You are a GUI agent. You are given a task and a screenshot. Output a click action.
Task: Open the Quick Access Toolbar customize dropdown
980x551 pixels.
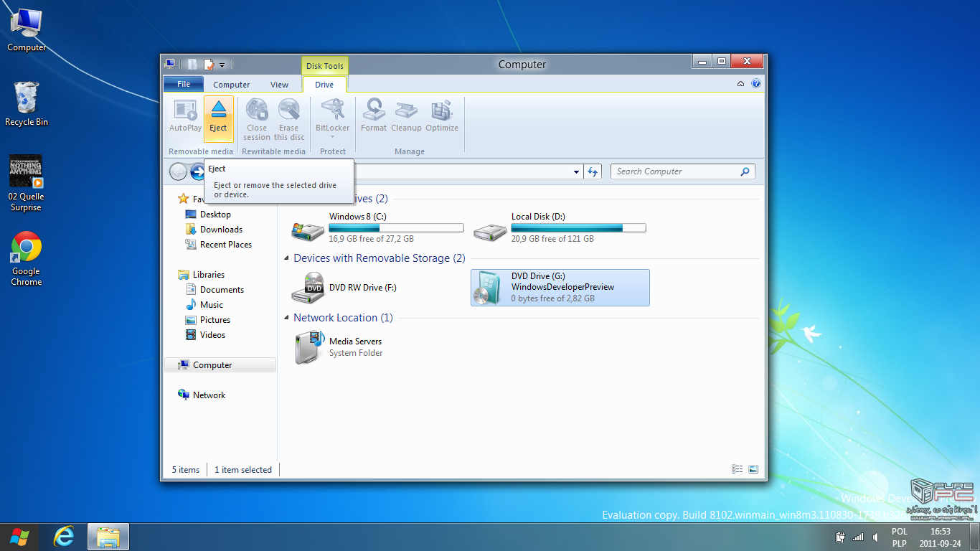pos(222,65)
